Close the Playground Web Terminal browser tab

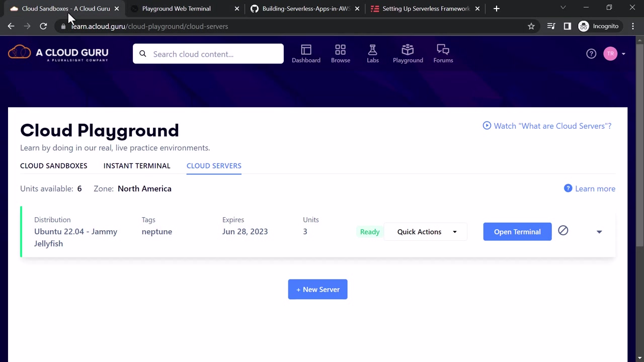[237, 9]
